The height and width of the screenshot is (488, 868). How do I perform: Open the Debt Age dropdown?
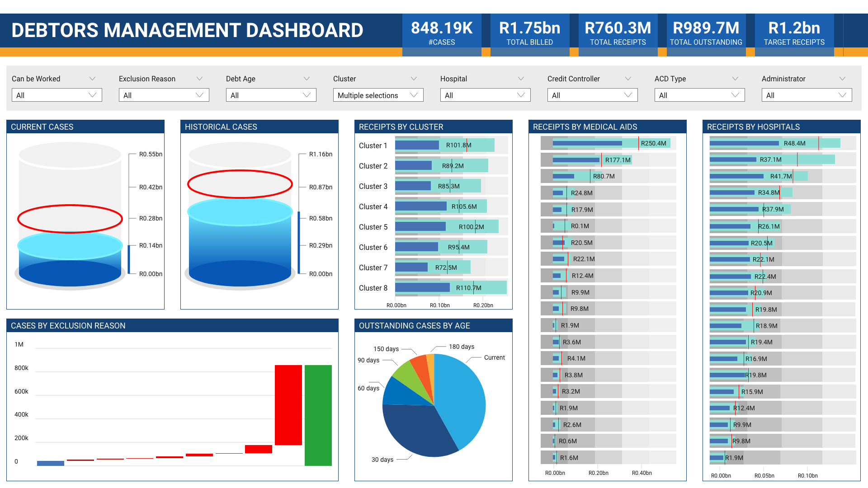tap(271, 95)
